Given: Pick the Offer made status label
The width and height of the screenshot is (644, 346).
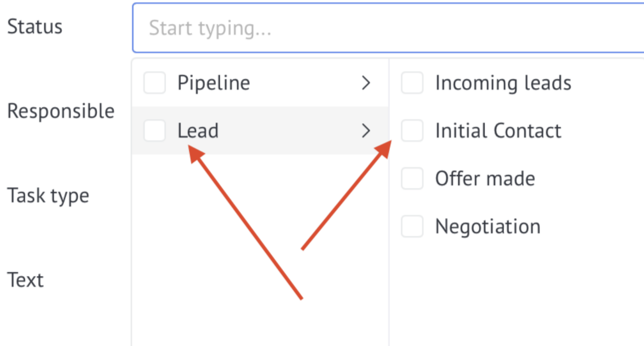Looking at the screenshot, I should click(x=485, y=179).
